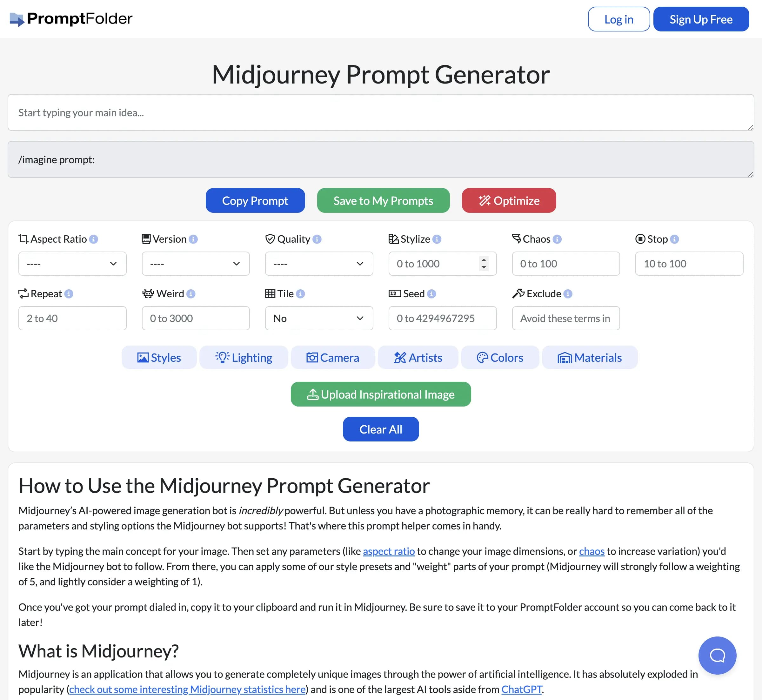This screenshot has width=762, height=700.
Task: Click the Stylize info icon
Action: pyautogui.click(x=437, y=239)
